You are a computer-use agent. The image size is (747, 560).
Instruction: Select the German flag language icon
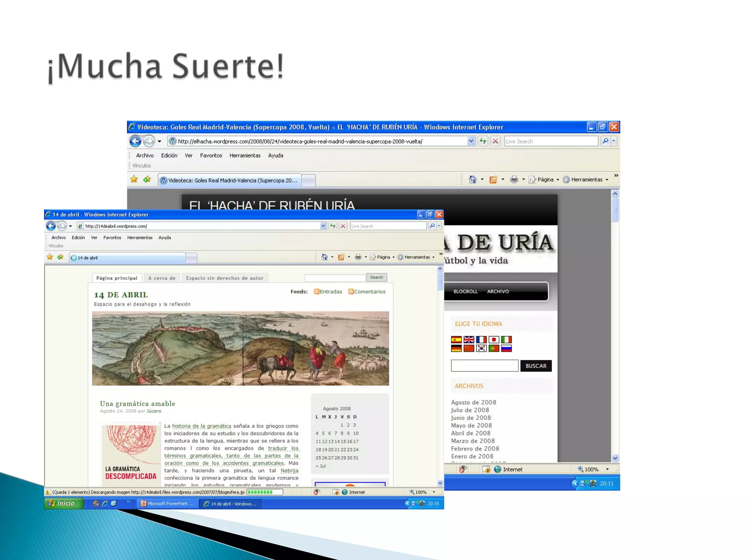(x=456, y=349)
